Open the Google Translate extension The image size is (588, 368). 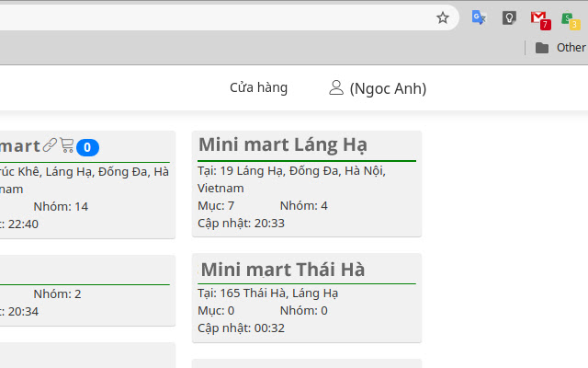click(479, 17)
